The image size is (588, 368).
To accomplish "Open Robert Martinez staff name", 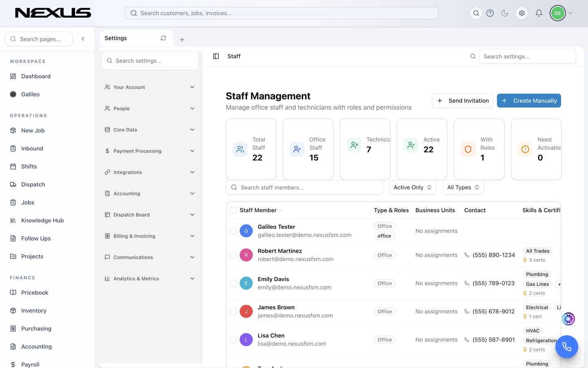I will tap(280, 251).
